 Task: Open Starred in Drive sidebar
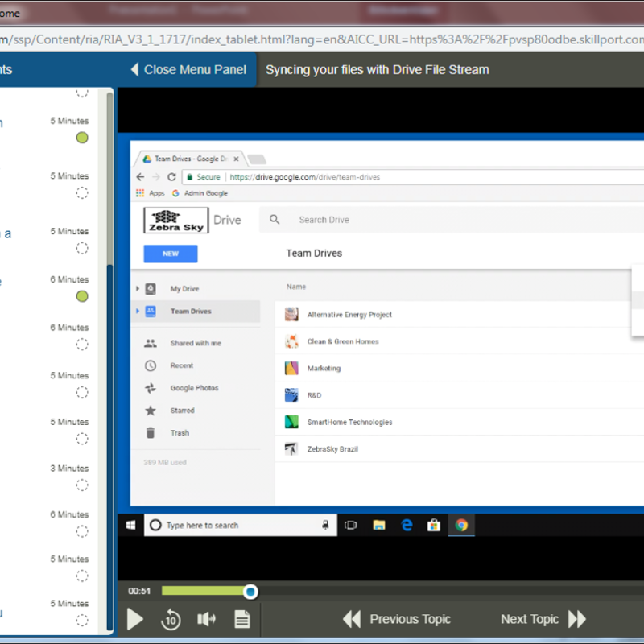coord(183,411)
